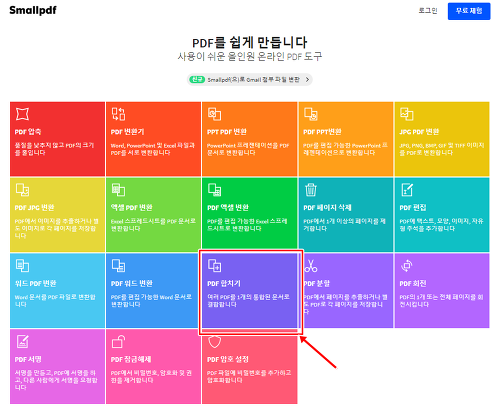Click the trash icon for PDF 페이지 삭제

[x=311, y=190]
